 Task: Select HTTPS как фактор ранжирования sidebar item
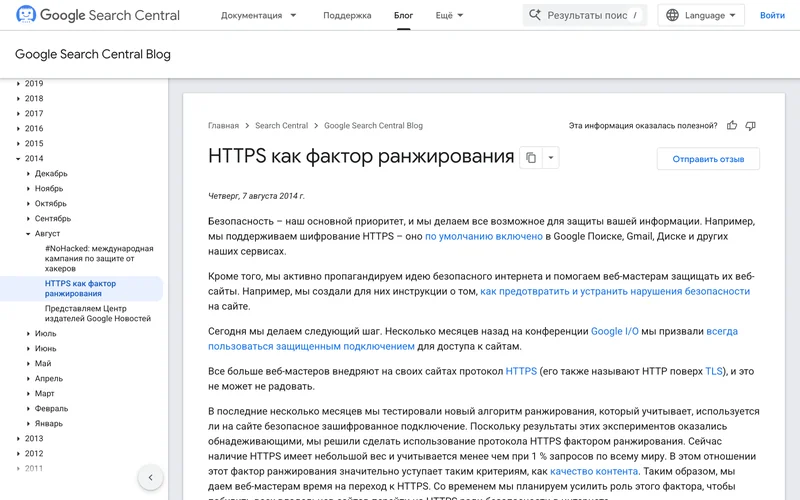[81, 288]
